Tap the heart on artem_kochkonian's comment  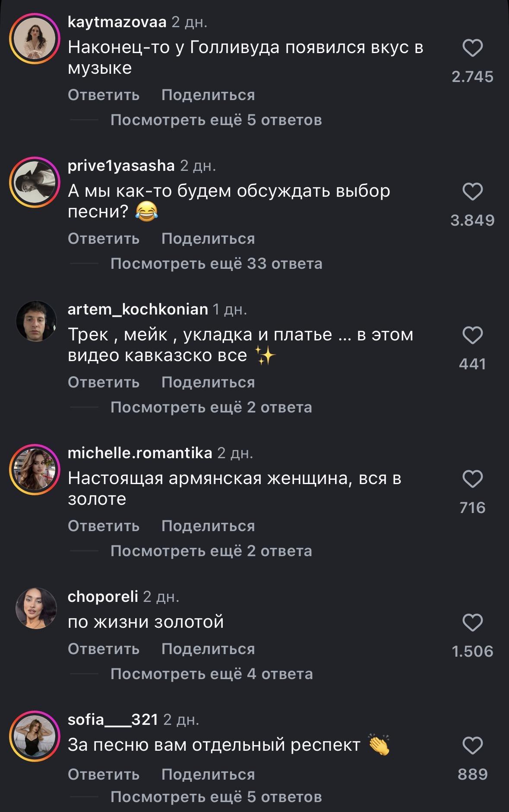coord(472,335)
